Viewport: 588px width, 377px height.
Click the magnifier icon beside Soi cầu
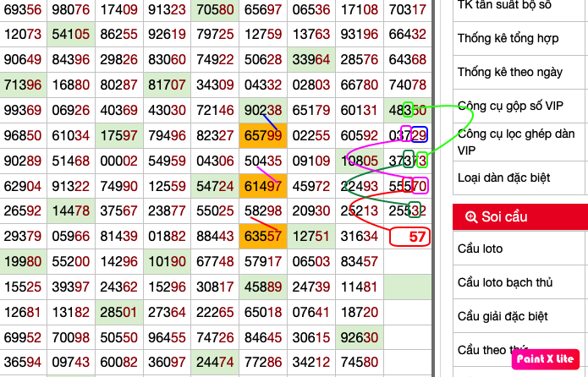click(470, 217)
